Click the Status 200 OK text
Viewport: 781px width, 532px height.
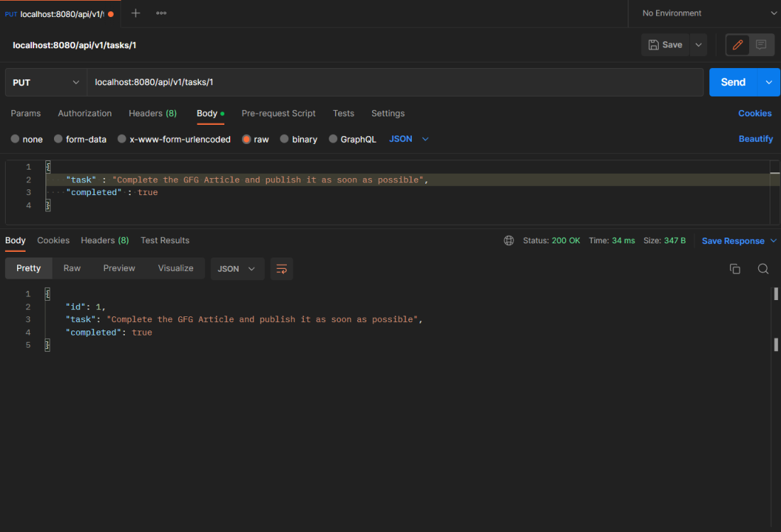[x=552, y=241]
